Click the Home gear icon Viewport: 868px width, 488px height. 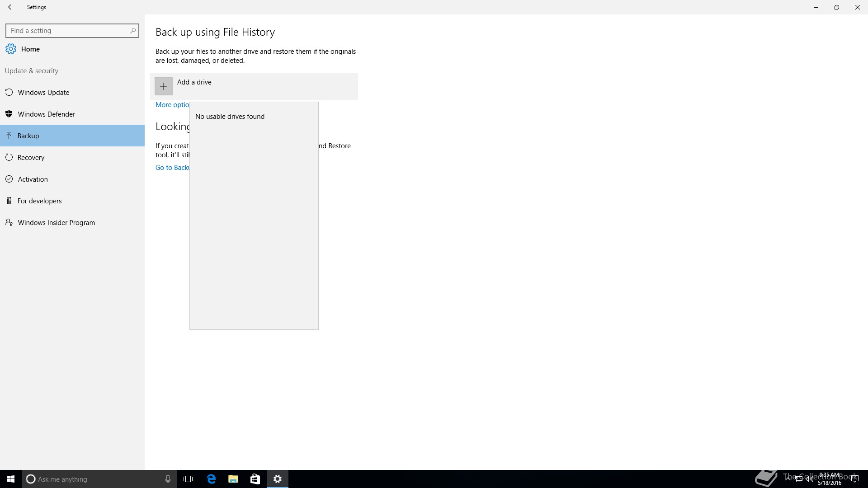pyautogui.click(x=11, y=49)
